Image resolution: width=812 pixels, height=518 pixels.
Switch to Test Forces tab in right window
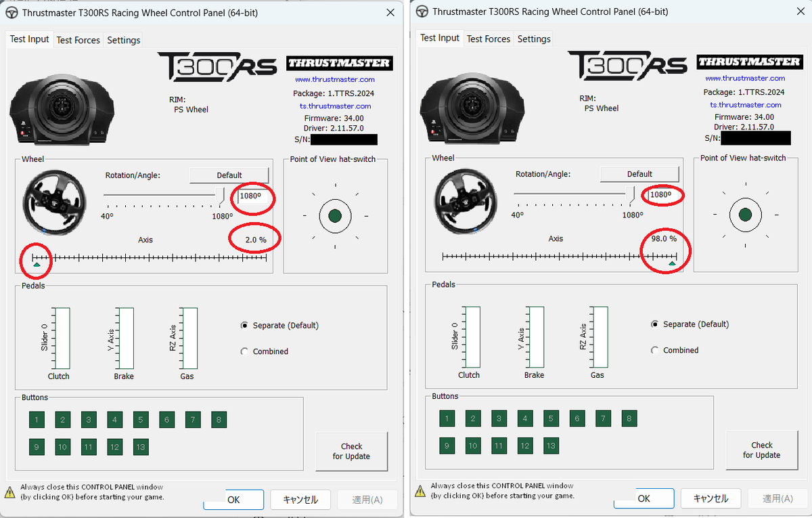pyautogui.click(x=489, y=39)
